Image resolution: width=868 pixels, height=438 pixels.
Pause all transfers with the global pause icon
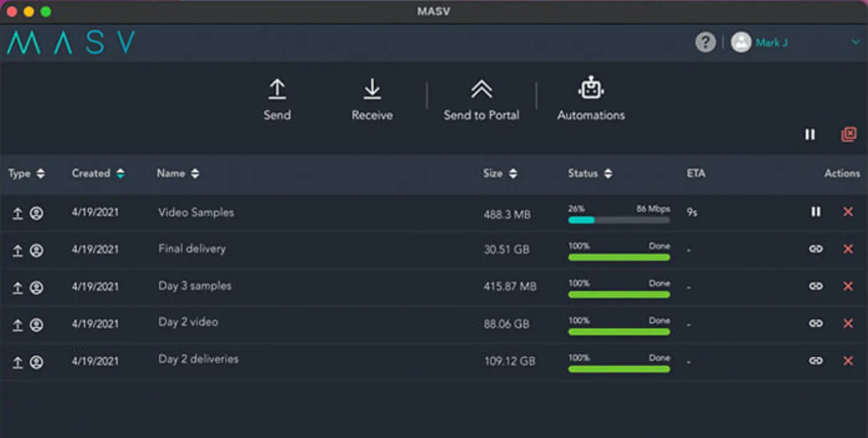[810, 134]
